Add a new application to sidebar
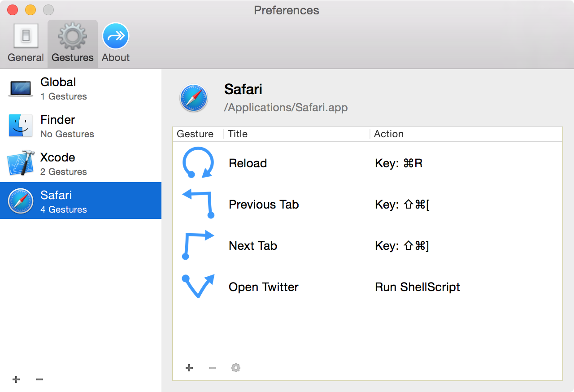The width and height of the screenshot is (574, 392). pyautogui.click(x=16, y=379)
